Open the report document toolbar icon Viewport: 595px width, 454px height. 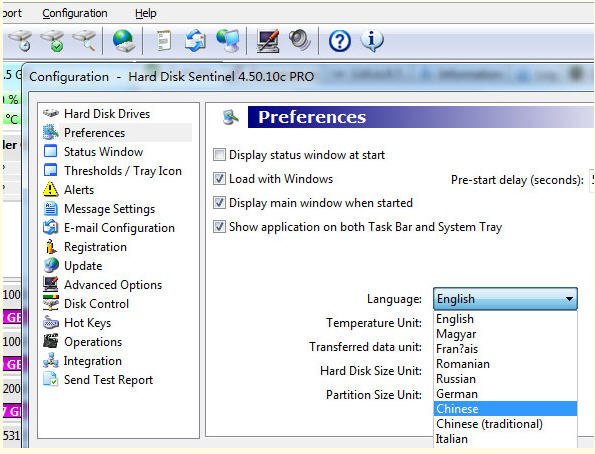[164, 40]
